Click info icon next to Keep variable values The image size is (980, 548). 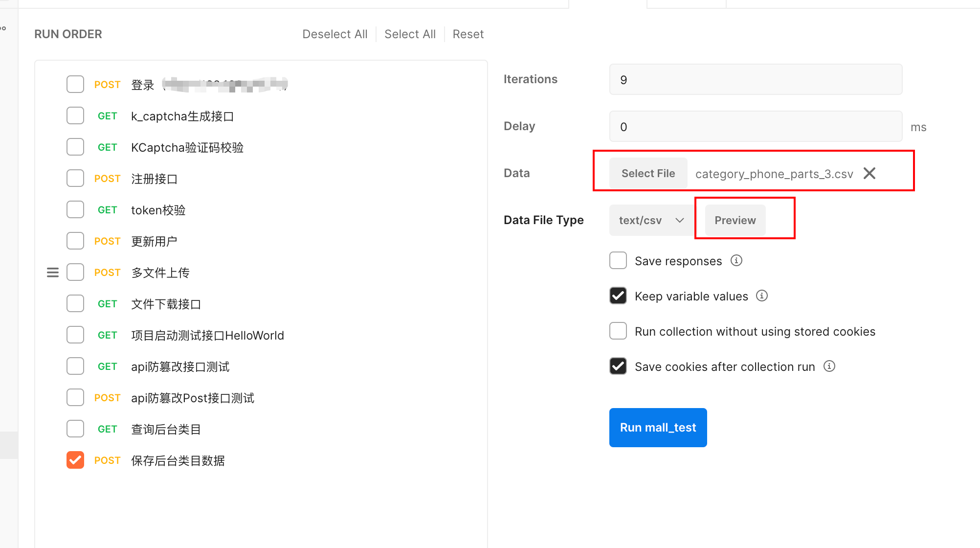761,296
